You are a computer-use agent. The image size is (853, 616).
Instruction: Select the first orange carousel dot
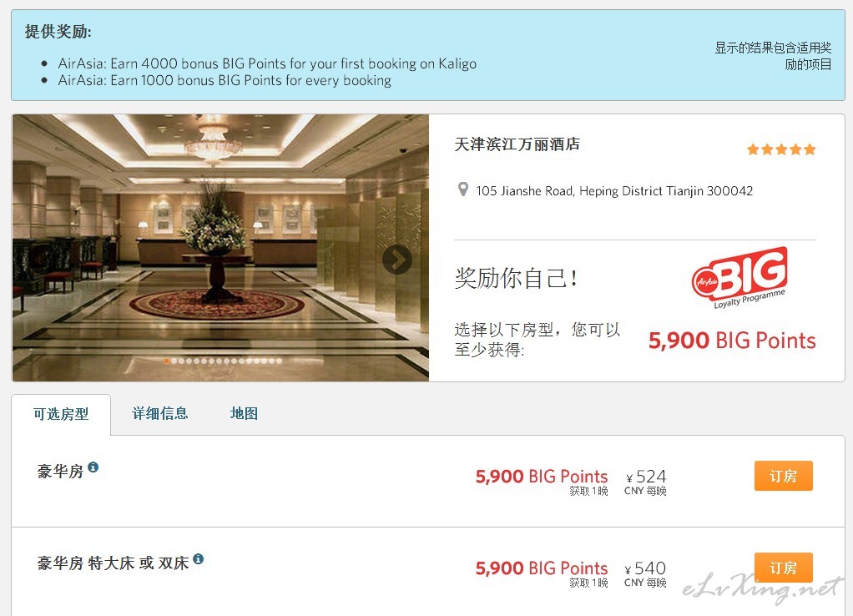pyautogui.click(x=166, y=361)
